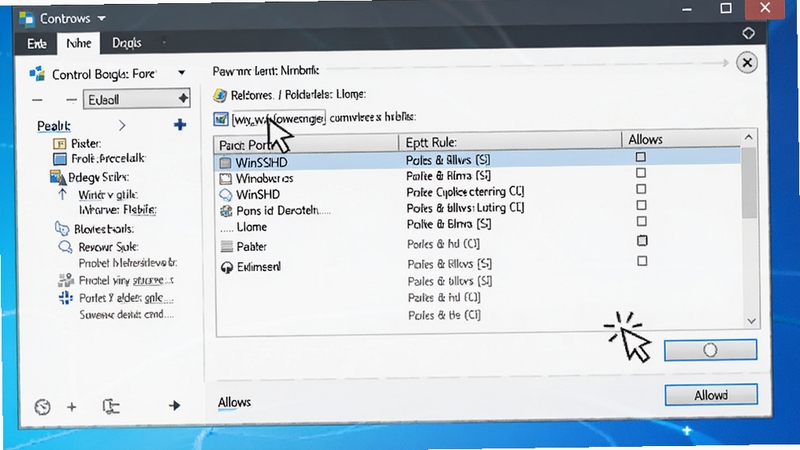800x450 pixels.
Task: Click the right arrow in bottom toolbar
Action: 174,406
